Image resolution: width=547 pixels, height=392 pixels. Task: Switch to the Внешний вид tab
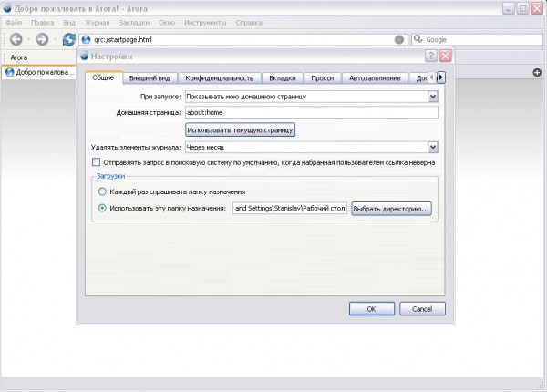point(150,78)
